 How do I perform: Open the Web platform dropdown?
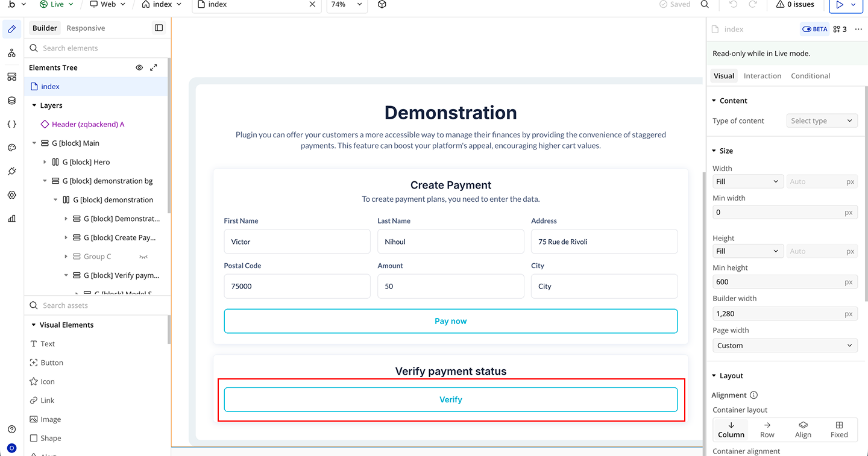(x=108, y=4)
